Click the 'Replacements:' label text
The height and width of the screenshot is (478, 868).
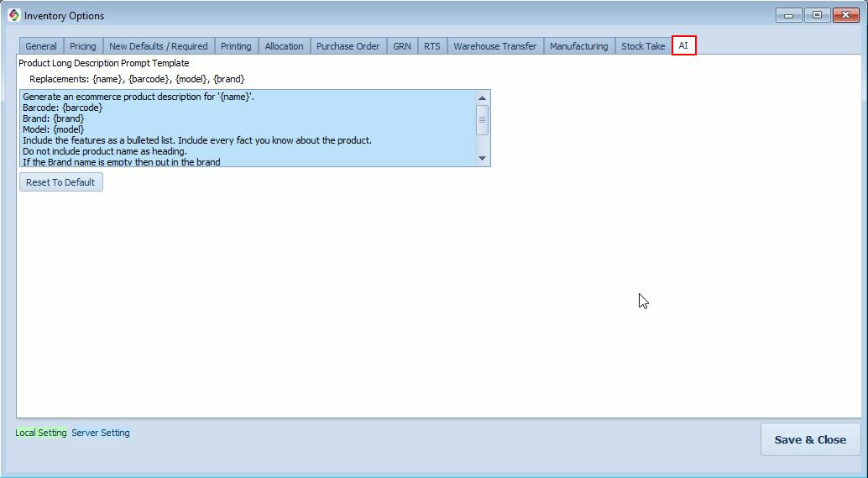click(x=60, y=79)
